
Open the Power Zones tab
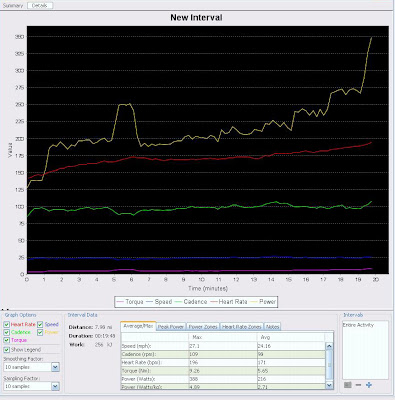(x=203, y=327)
